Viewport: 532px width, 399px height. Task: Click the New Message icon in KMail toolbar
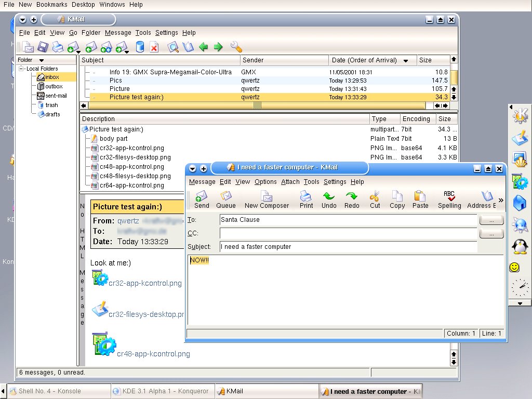[x=28, y=47]
